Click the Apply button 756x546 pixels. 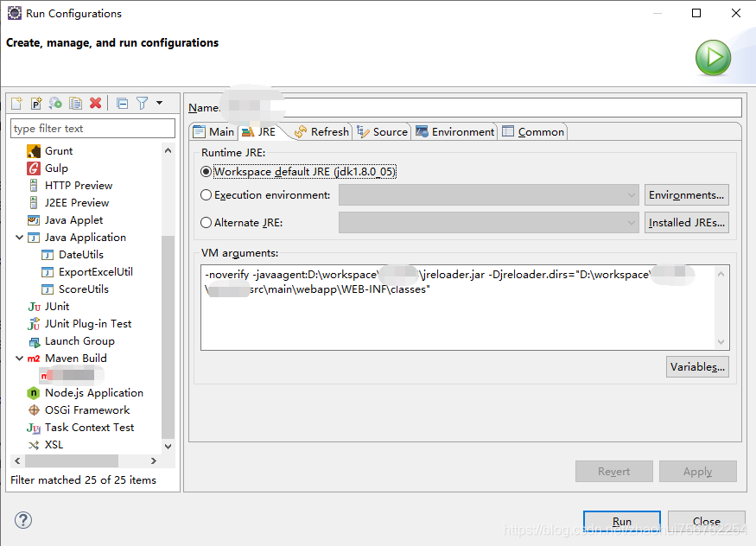697,472
